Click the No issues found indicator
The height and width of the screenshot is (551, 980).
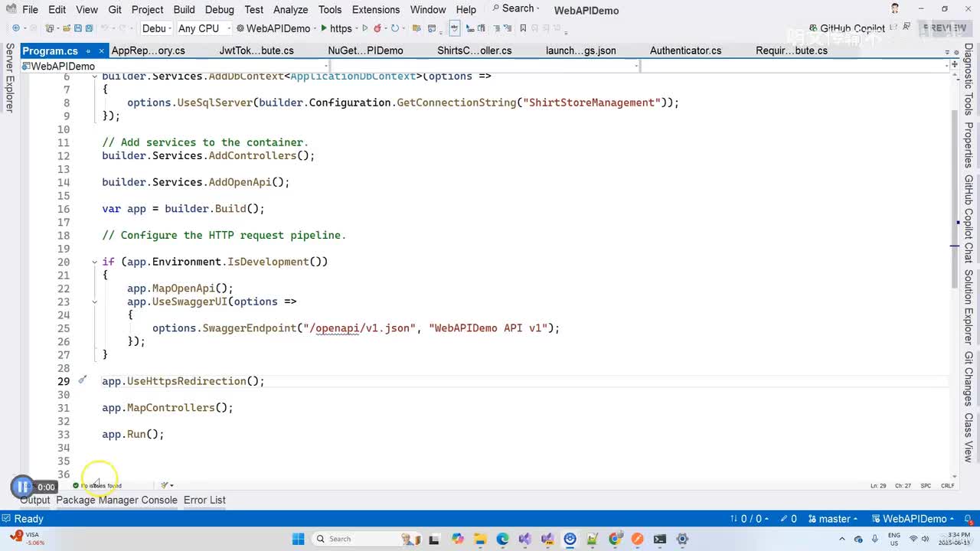[97, 485]
